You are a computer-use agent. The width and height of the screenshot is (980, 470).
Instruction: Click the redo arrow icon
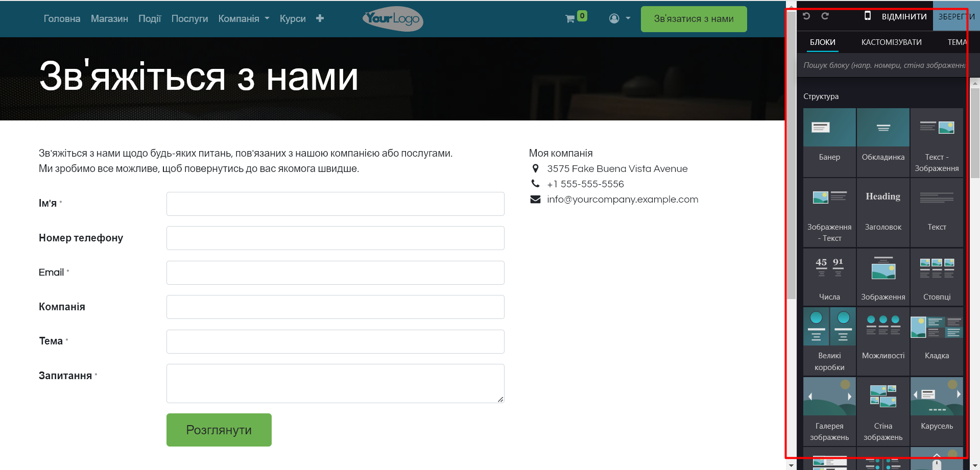(825, 16)
